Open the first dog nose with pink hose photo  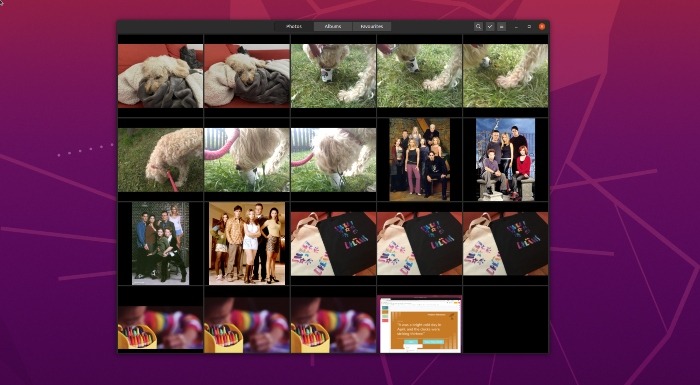(x=247, y=160)
